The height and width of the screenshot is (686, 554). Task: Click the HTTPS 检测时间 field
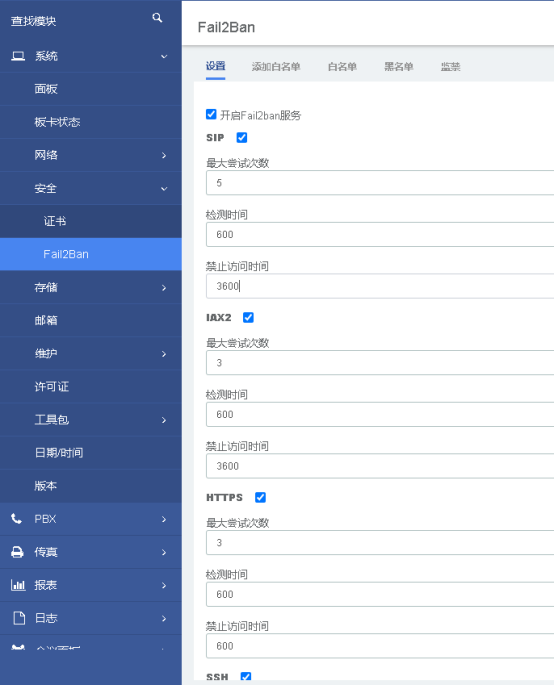[x=380, y=594]
